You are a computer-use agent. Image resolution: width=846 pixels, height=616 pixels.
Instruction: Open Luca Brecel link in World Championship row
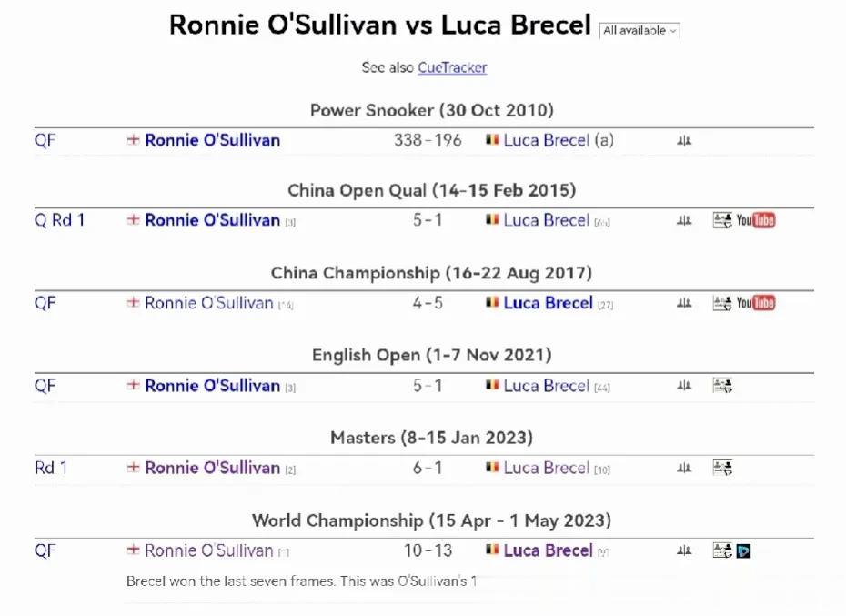pyautogui.click(x=549, y=550)
